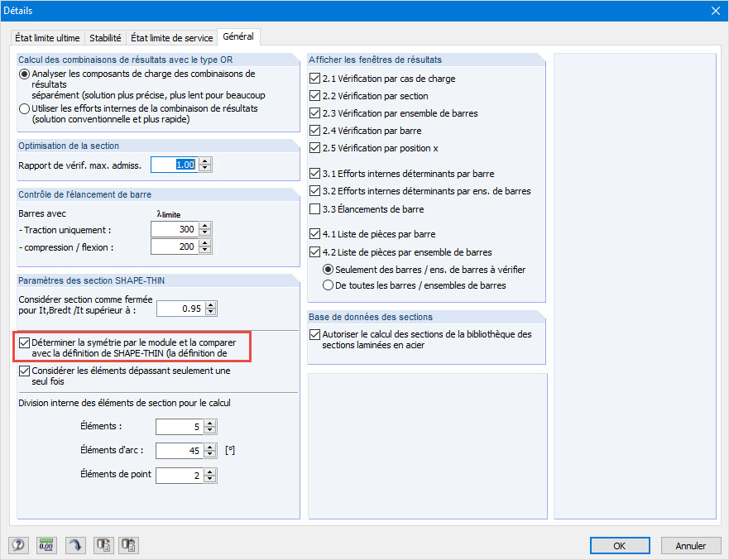Increase the It,Bredt/It ratio value
The width and height of the screenshot is (729, 560).
click(211, 305)
